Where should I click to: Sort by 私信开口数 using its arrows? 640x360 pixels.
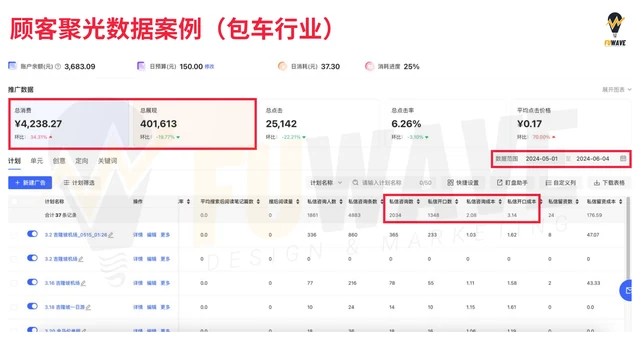click(456, 202)
